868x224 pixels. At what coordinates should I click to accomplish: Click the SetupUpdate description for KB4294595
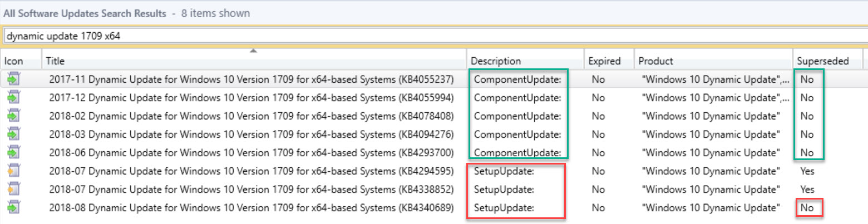(504, 171)
